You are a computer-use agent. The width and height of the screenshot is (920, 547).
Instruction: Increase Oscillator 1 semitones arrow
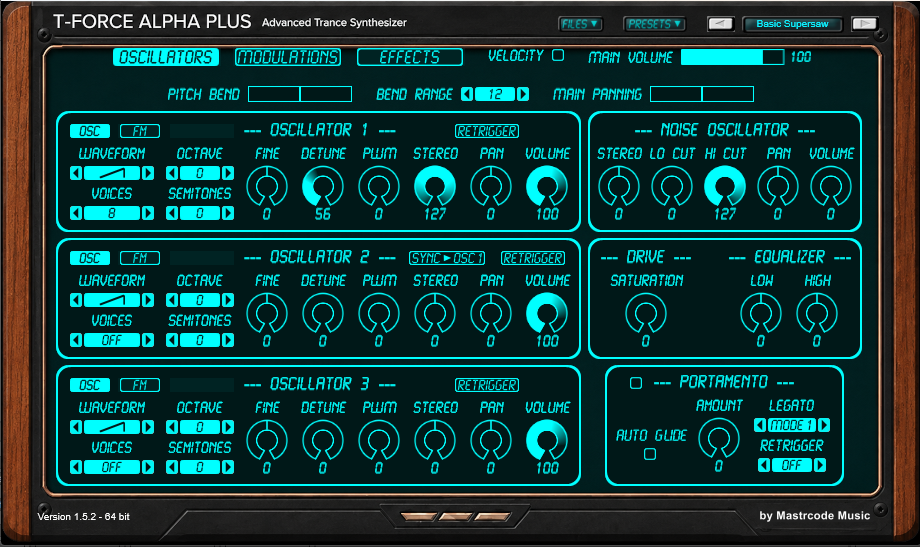pyautogui.click(x=228, y=213)
